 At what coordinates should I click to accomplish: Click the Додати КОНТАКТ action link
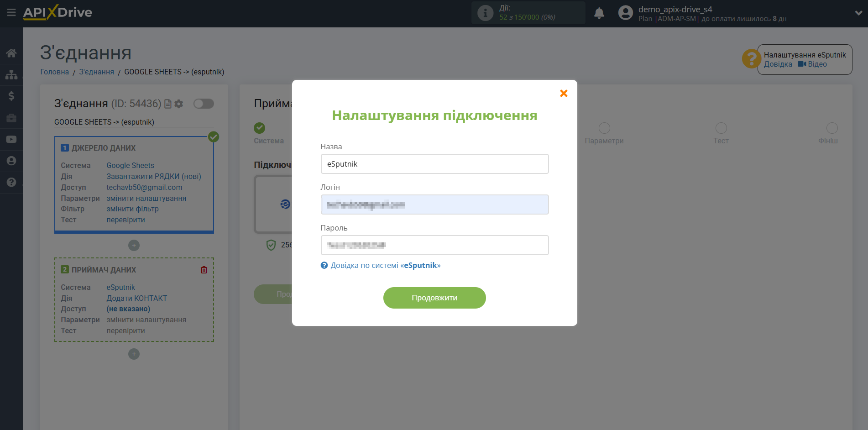click(136, 298)
